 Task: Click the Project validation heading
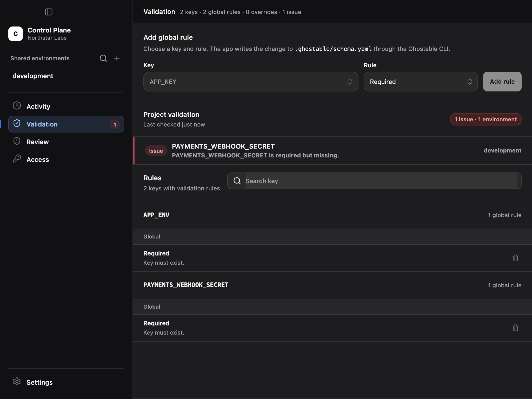(x=171, y=115)
